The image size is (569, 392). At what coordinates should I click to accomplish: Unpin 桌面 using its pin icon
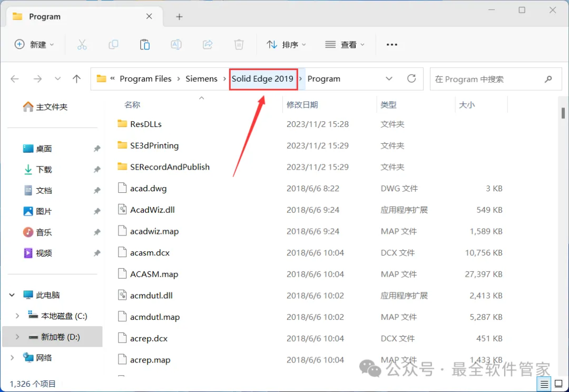click(x=97, y=149)
